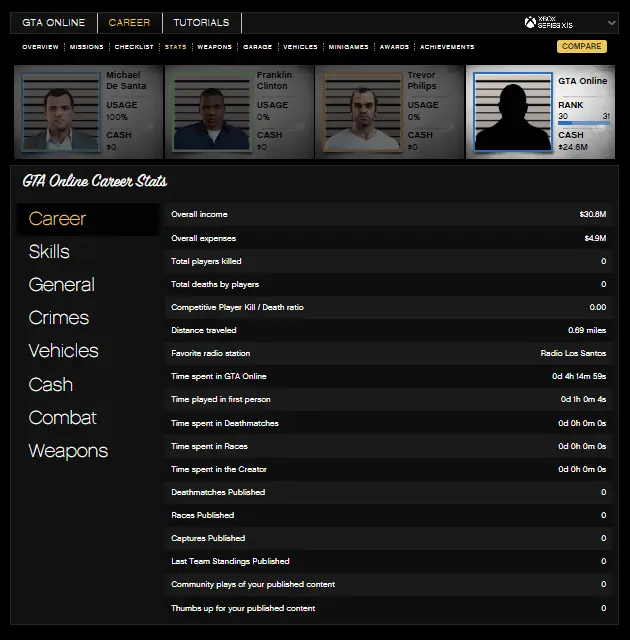
Task: Switch to the CAREER tab
Action: [129, 22]
